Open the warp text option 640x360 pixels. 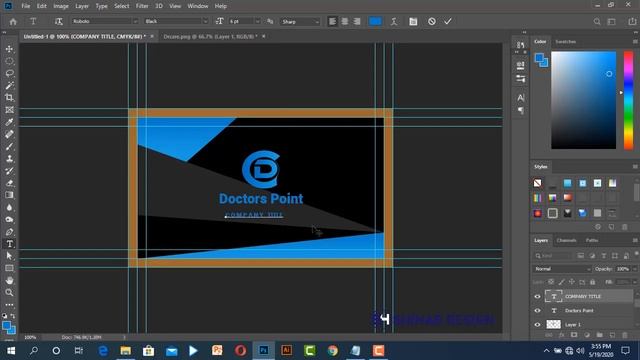click(394, 22)
